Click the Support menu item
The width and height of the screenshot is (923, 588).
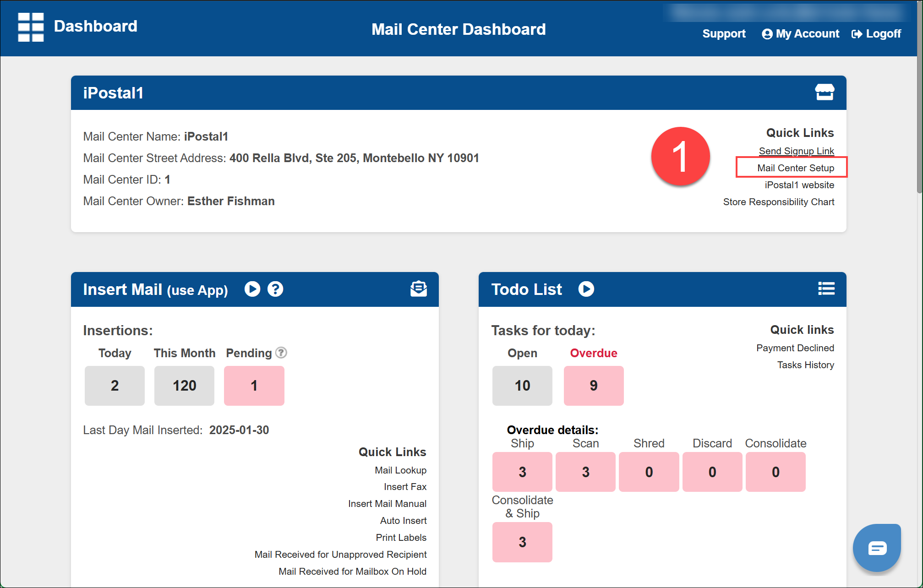724,34
